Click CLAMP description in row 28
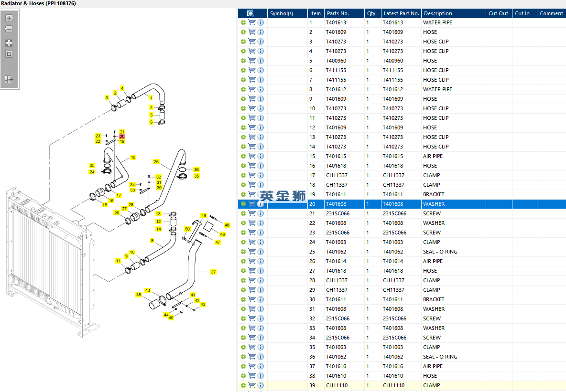566x392 pixels. pos(431,280)
